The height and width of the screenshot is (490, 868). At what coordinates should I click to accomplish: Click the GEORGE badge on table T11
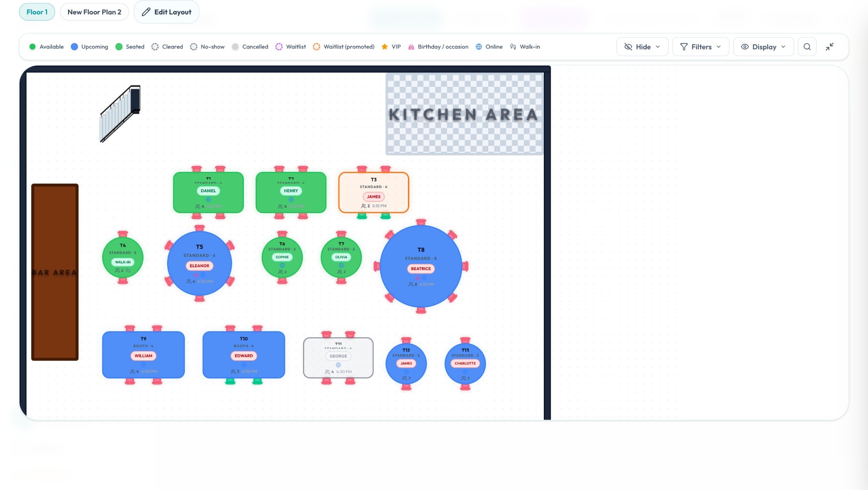point(338,356)
